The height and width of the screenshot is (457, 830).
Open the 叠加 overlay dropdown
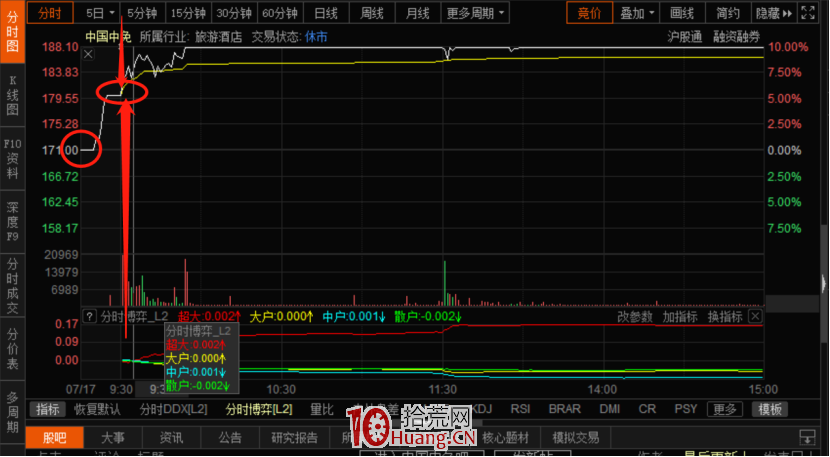tap(637, 13)
